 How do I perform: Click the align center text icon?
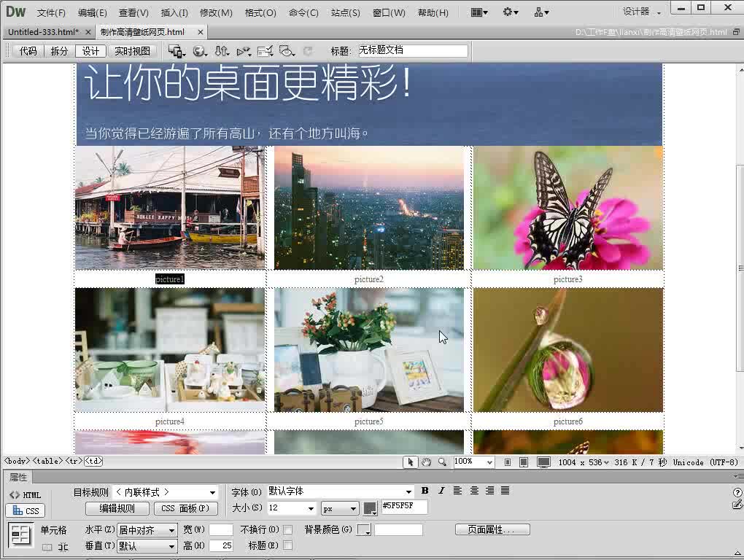(x=474, y=491)
